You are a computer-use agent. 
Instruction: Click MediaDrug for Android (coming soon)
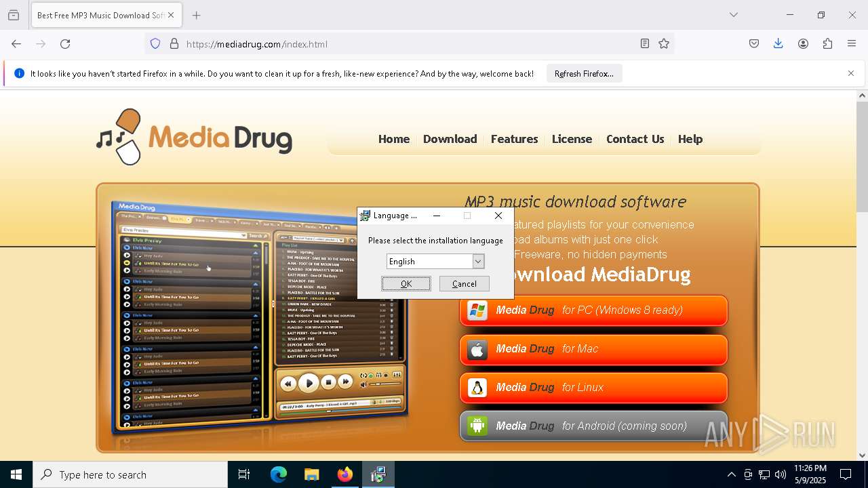click(x=593, y=426)
